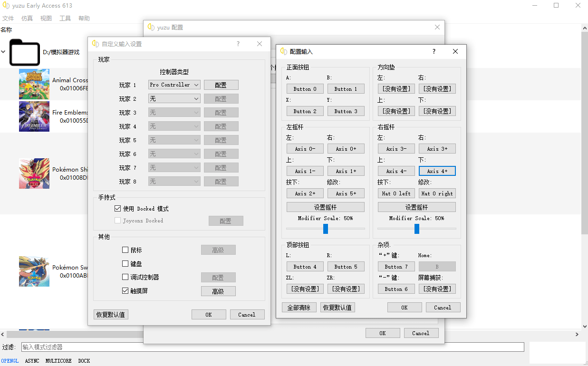This screenshot has height=366, width=588.
Task: Click D-pad left mapping [没有设置] button
Action: tap(396, 89)
